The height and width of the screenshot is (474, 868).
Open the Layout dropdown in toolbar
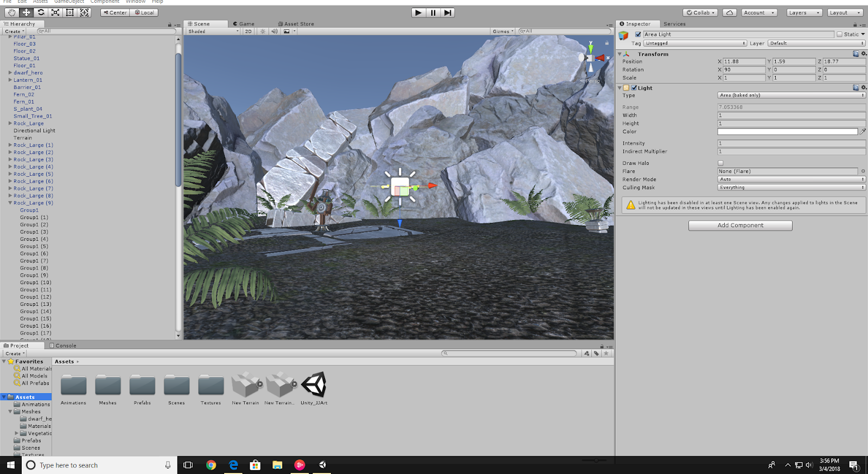tap(845, 12)
